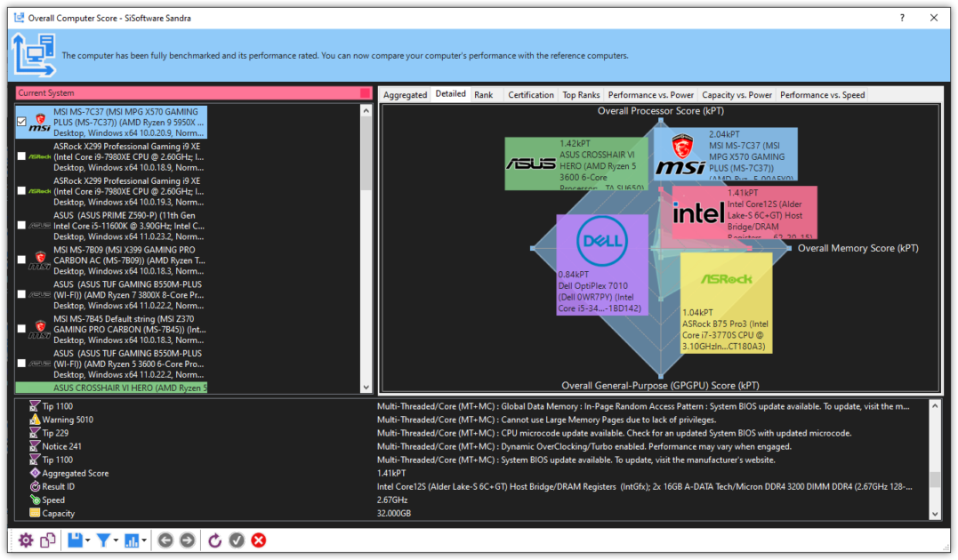
Task: Check the ASUS PRIME Z590-P system
Action: pos(22,225)
